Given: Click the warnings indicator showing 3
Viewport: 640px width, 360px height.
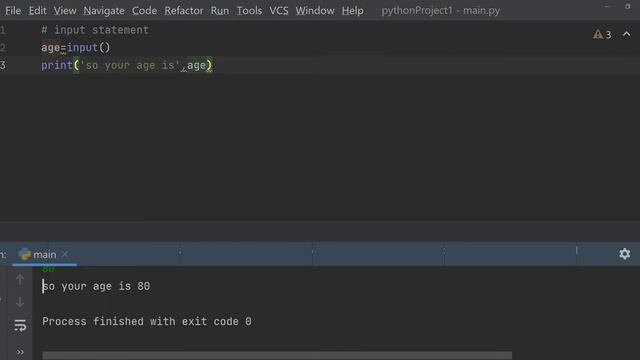Looking at the screenshot, I should tap(602, 35).
